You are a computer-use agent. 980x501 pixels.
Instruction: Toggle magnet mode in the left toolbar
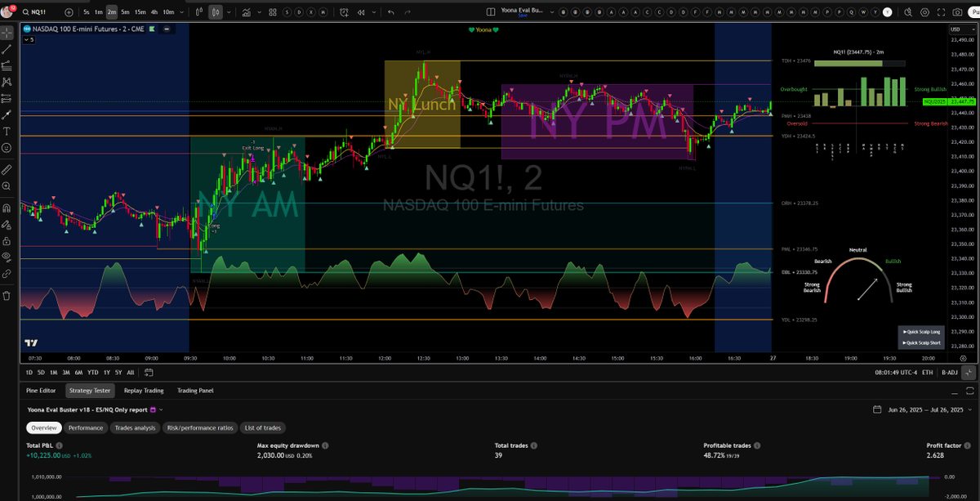point(7,208)
